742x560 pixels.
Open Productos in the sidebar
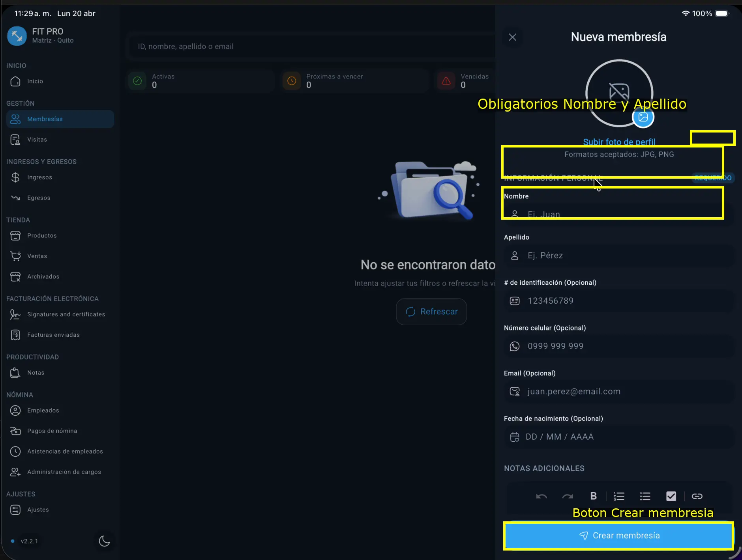(42, 236)
